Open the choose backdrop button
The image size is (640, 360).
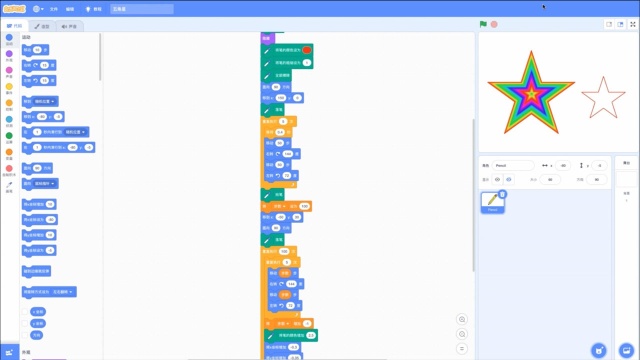point(626,350)
